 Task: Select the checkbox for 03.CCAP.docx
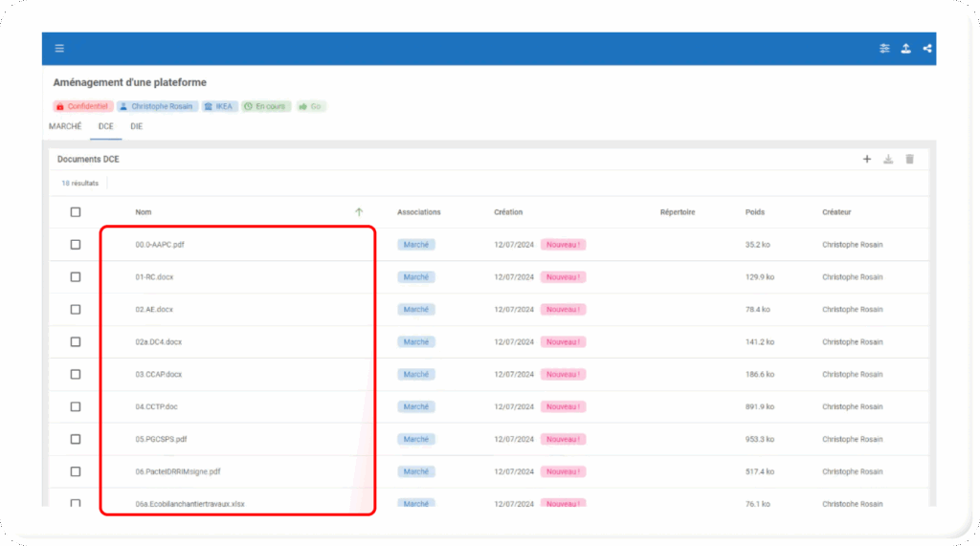coord(76,375)
